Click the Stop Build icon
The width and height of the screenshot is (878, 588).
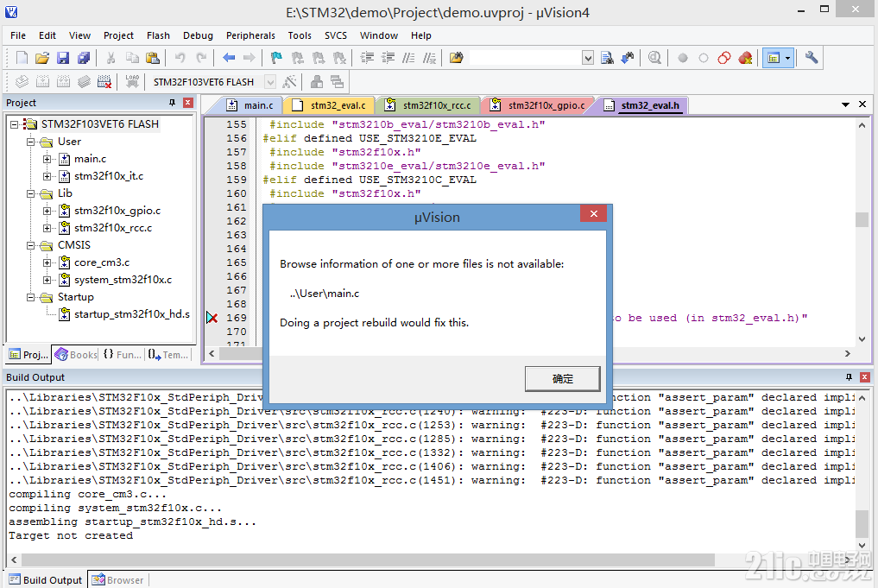pyautogui.click(x=104, y=82)
